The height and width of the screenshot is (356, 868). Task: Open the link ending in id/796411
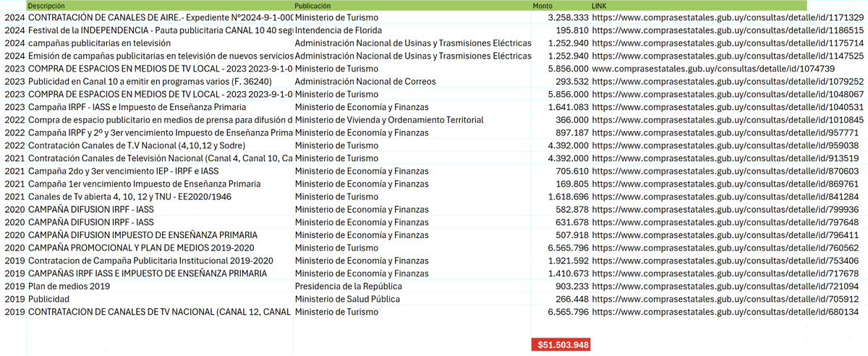point(725,235)
